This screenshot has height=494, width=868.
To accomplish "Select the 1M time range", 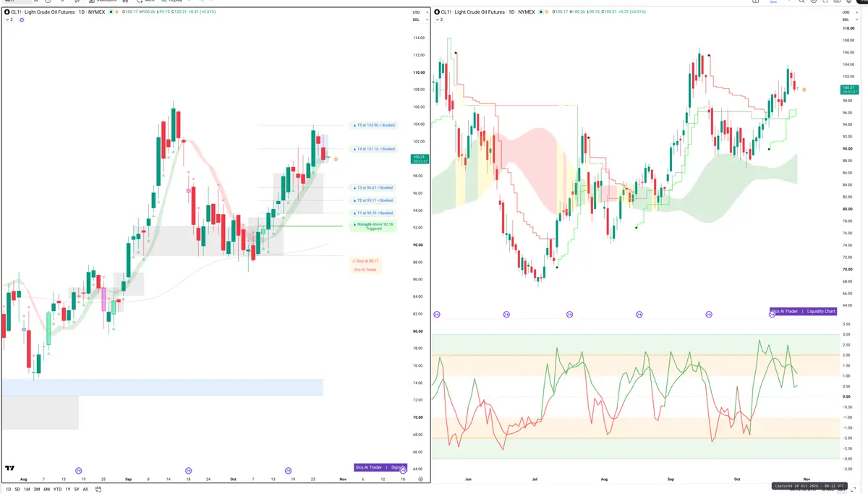I will [27, 490].
